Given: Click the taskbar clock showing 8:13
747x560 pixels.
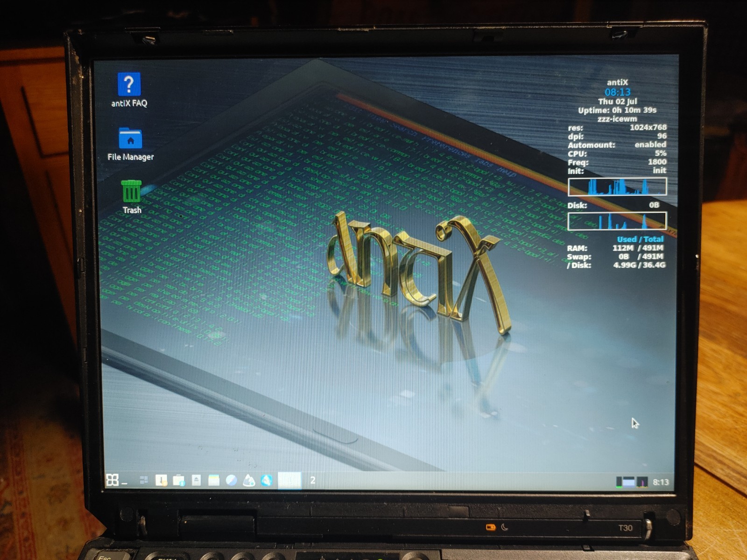Looking at the screenshot, I should tap(660, 482).
